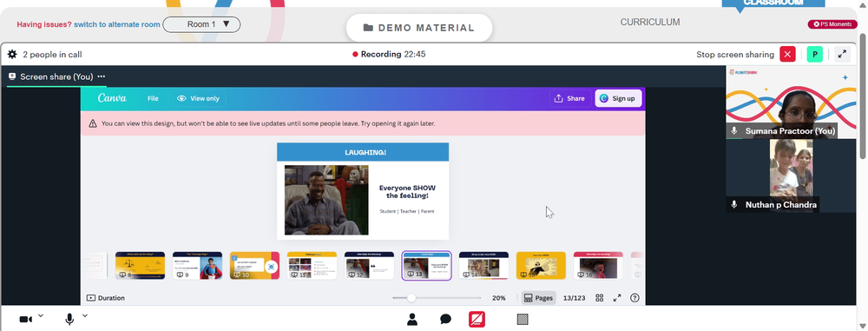Viewport: 868px width, 331px height.
Task: Switch to the CURRICULUM tab
Action: [x=650, y=23]
